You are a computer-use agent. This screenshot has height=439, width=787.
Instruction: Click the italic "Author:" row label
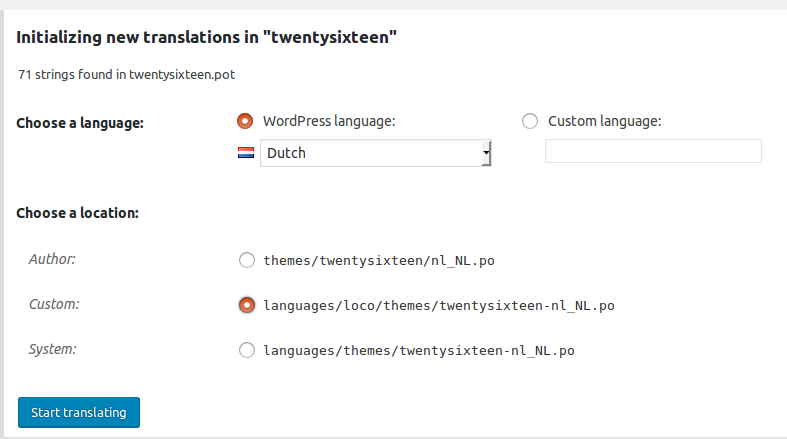[52, 259]
